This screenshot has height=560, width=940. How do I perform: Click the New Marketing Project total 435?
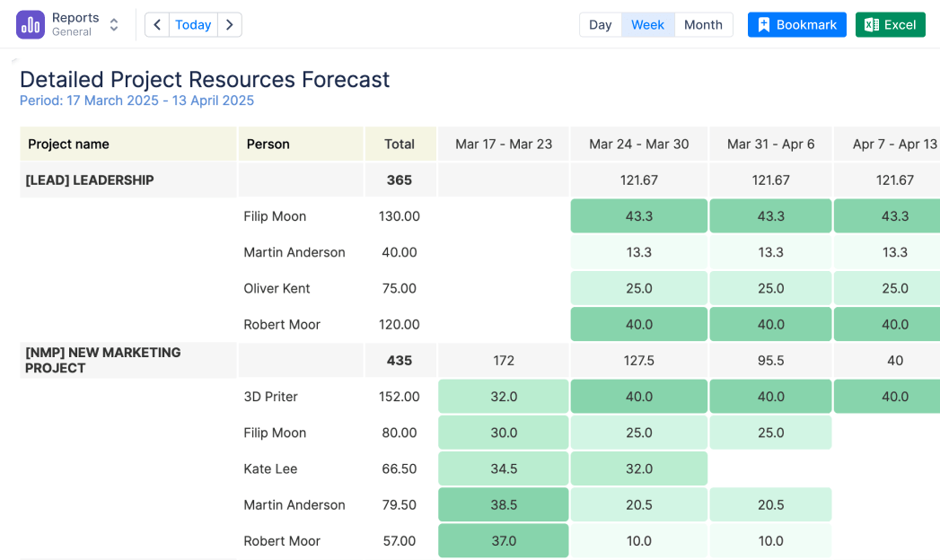(x=400, y=361)
